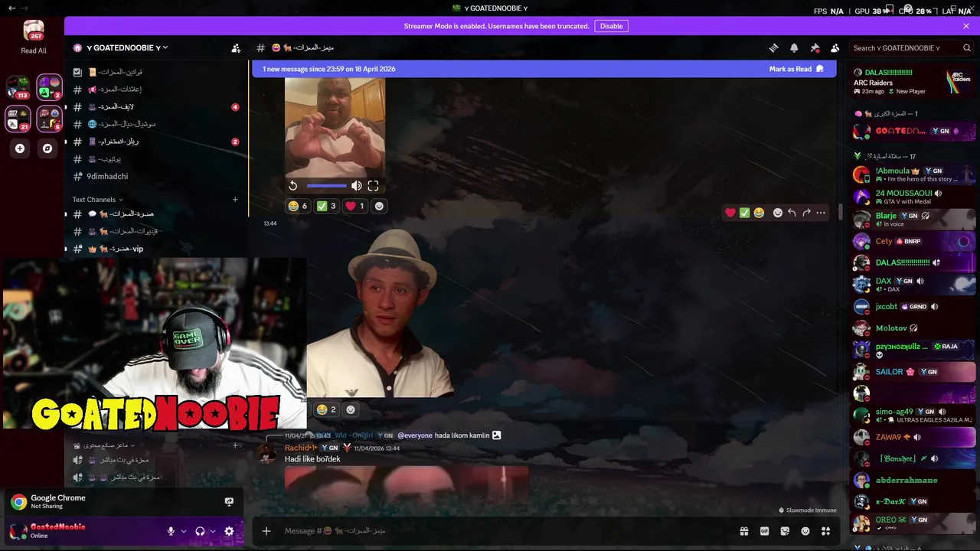Open 24 MOUSSAOUI member profile

click(914, 197)
